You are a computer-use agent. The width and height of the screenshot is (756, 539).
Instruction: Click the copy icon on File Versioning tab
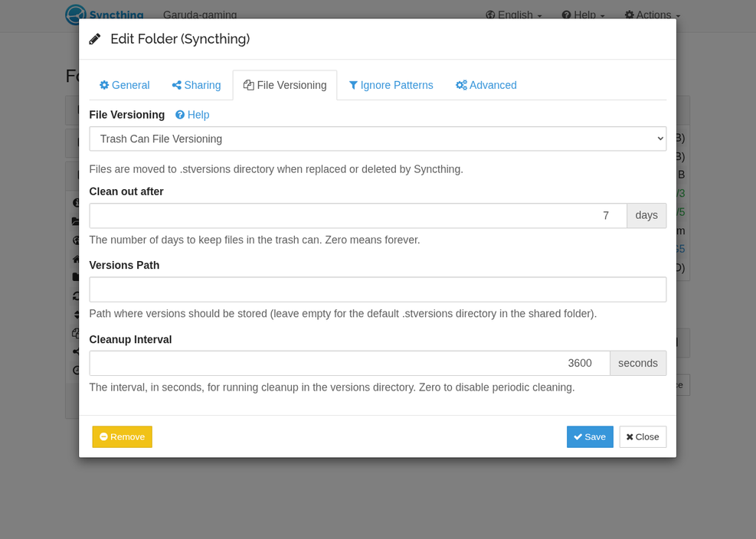click(x=248, y=85)
